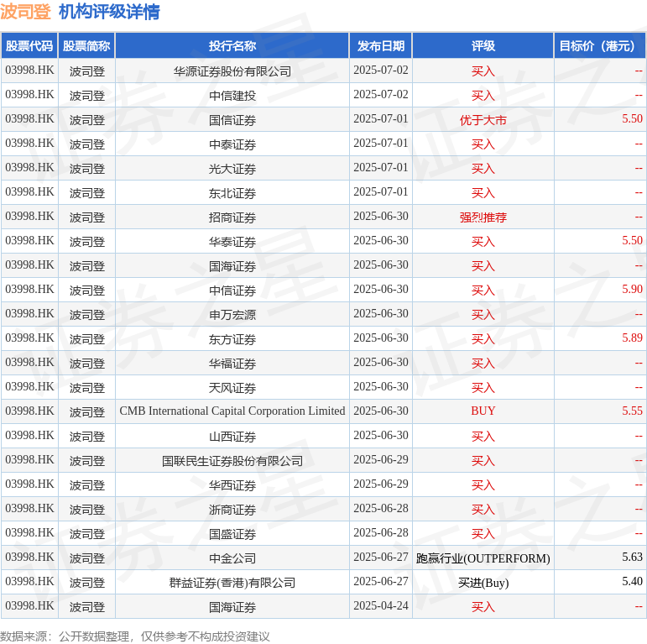Select the 中泰证券 cell
Screen dimensions: 647x644
click(232, 144)
